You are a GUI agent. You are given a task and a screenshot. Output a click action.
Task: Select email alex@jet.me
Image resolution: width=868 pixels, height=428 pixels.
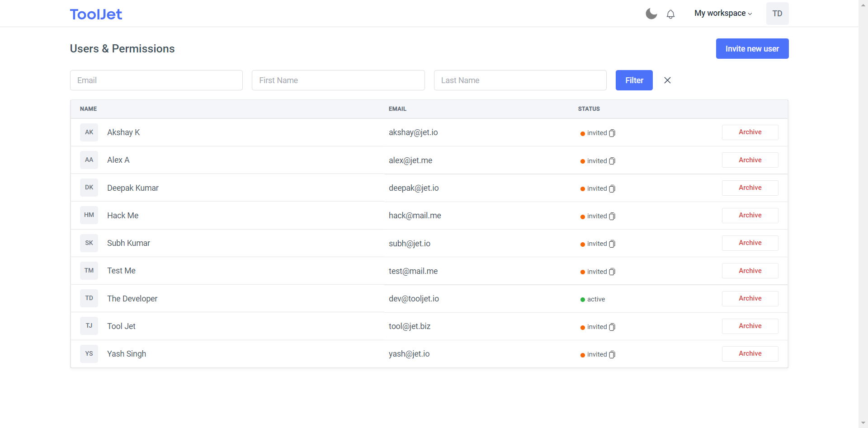click(x=410, y=160)
